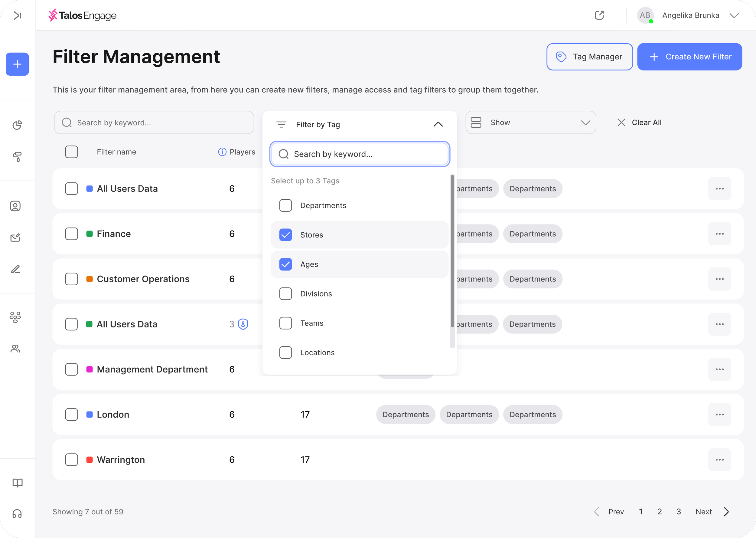This screenshot has width=756, height=538.
Task: Go to page 2
Action: tap(660, 511)
